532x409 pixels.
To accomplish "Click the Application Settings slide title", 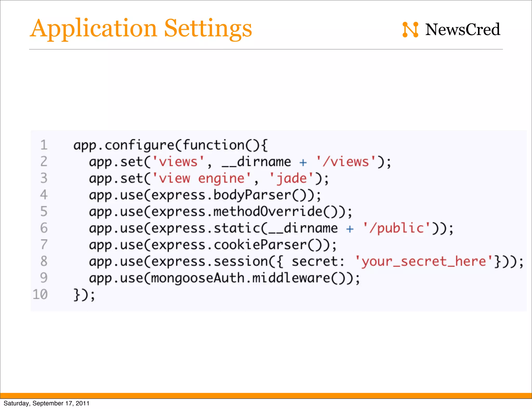I will 141,29.
